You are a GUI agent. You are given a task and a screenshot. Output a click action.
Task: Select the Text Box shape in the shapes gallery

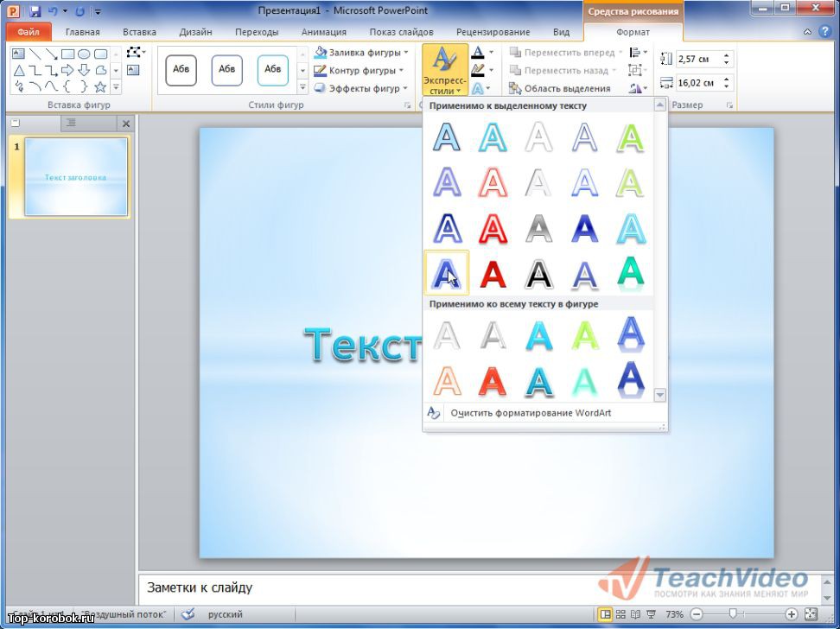pos(18,54)
